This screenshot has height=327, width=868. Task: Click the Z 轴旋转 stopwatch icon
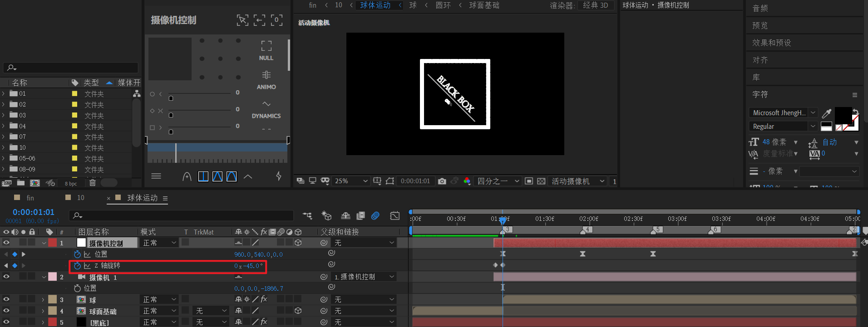click(x=77, y=266)
